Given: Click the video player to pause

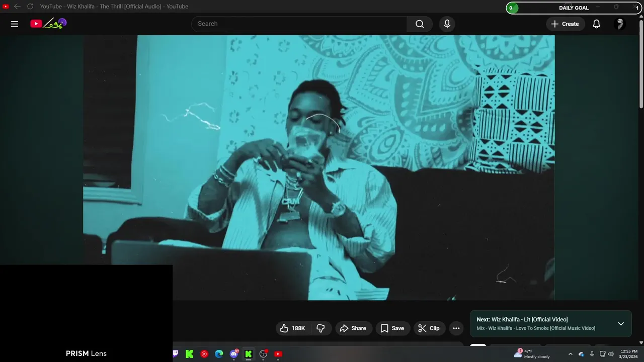Looking at the screenshot, I should click(319, 167).
